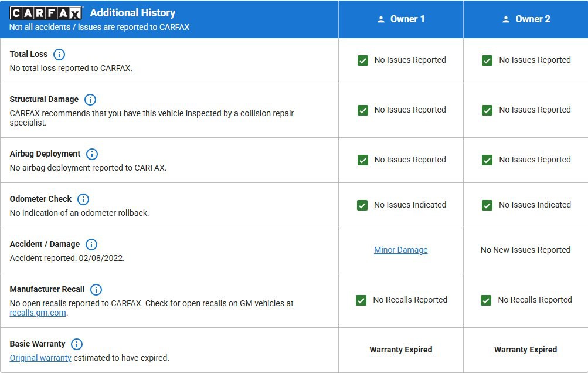588x373 pixels.
Task: Click the 'Airbag Deployment' row title
Action: 45,154
